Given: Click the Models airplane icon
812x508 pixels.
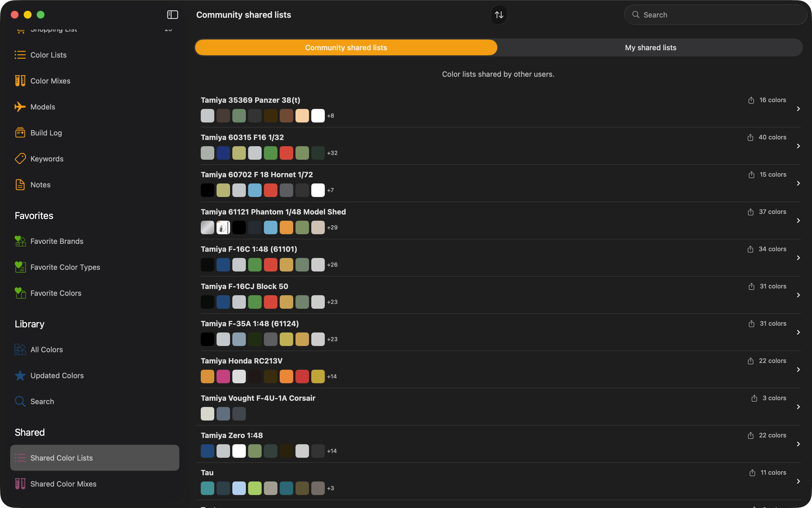Looking at the screenshot, I should 20,107.
